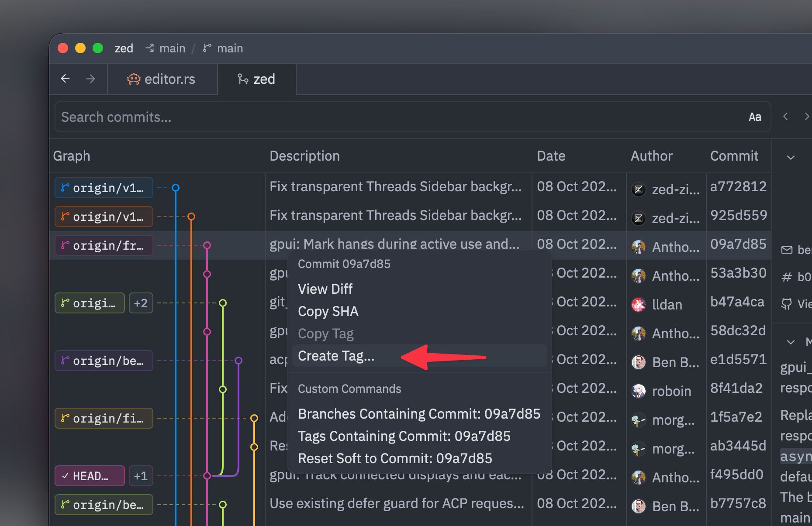Click the GitHub view icon in side panel

tap(786, 304)
